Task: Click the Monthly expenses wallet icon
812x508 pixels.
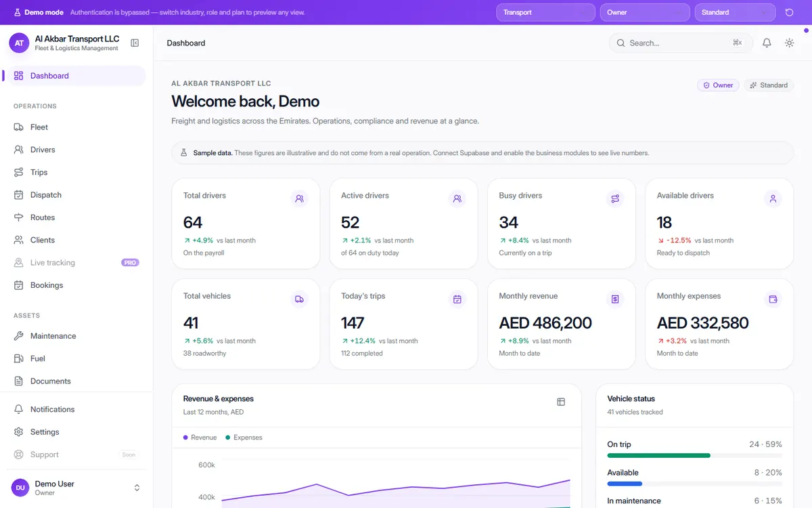Action: [x=773, y=299]
